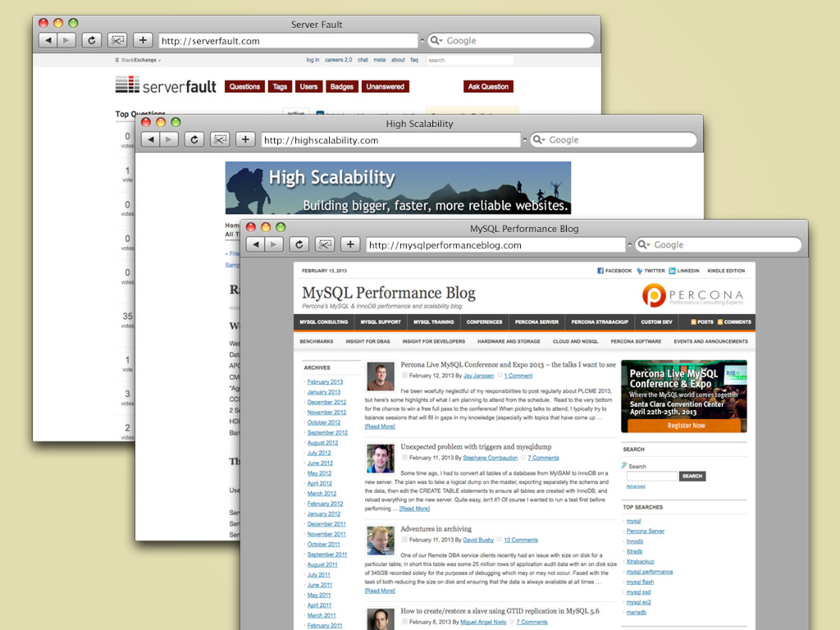Open Percona XtraBackup menu item

coord(600,322)
